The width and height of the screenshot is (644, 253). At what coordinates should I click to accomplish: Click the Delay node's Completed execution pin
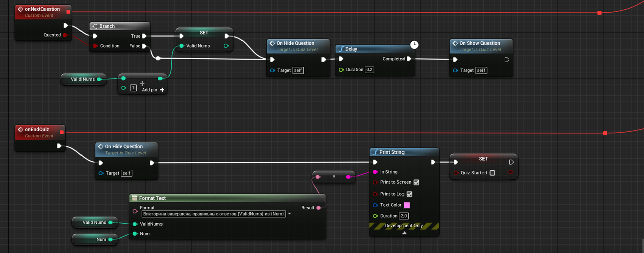(409, 59)
